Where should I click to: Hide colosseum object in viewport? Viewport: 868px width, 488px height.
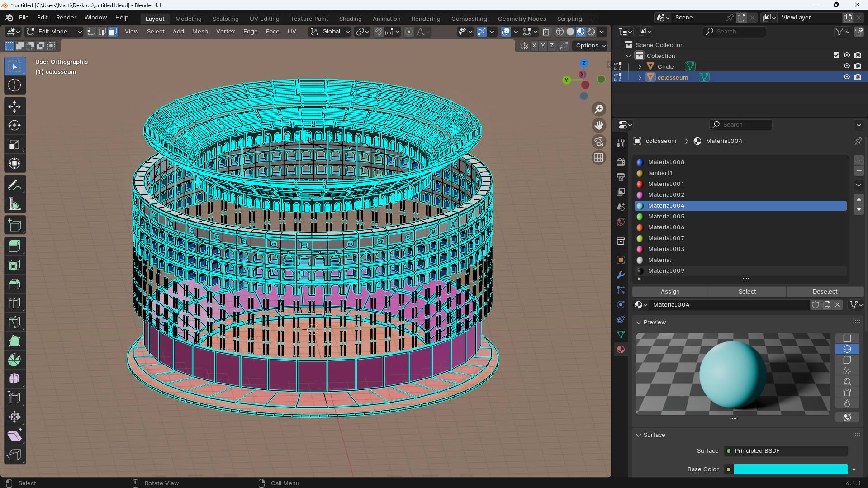click(847, 77)
